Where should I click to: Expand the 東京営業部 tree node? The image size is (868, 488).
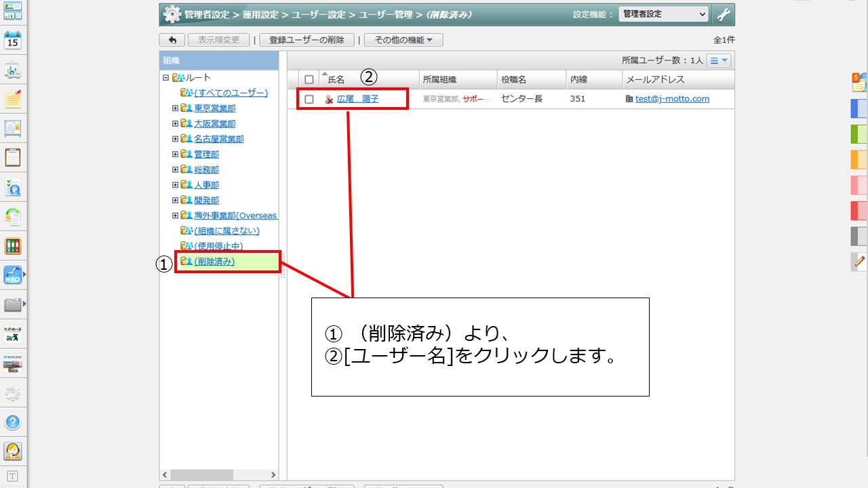pyautogui.click(x=175, y=108)
